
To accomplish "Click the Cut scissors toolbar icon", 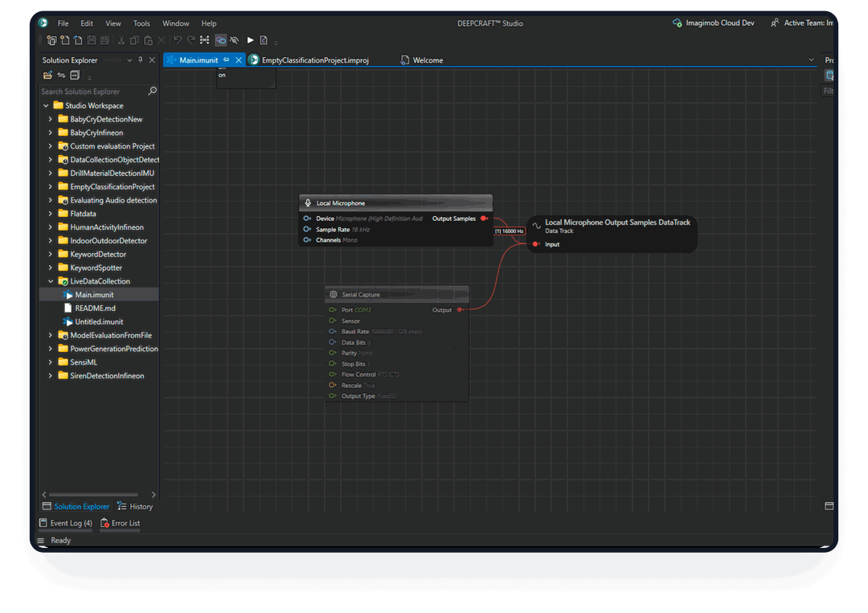I will tap(121, 40).
